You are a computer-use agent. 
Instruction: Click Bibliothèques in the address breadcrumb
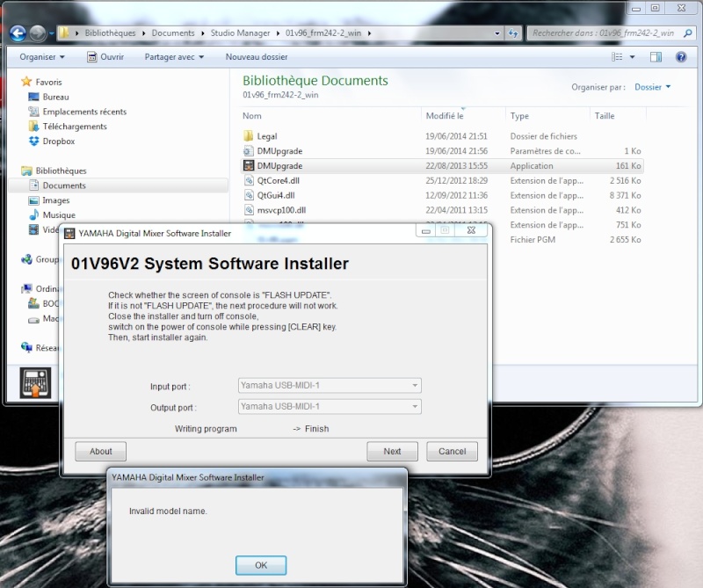click(x=111, y=33)
